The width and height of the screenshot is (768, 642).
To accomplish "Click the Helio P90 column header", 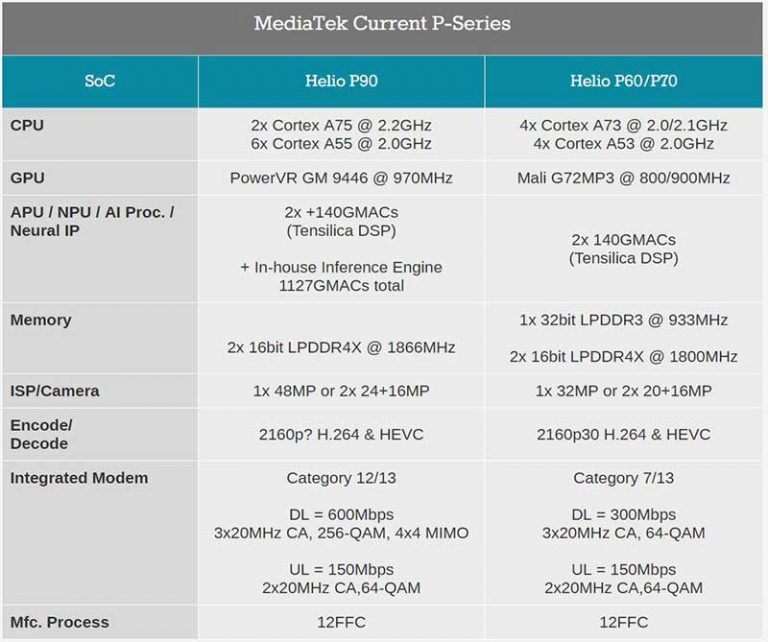I will (x=341, y=81).
